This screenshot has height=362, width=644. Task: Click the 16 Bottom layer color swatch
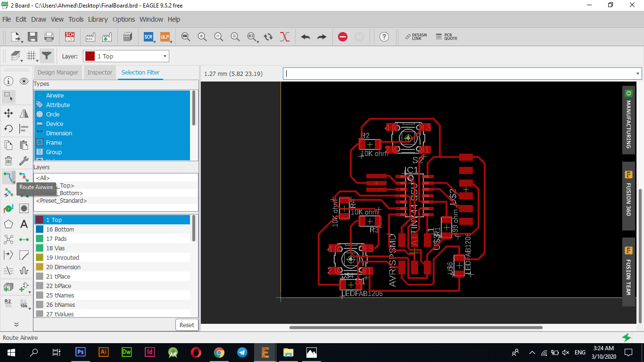coord(40,230)
